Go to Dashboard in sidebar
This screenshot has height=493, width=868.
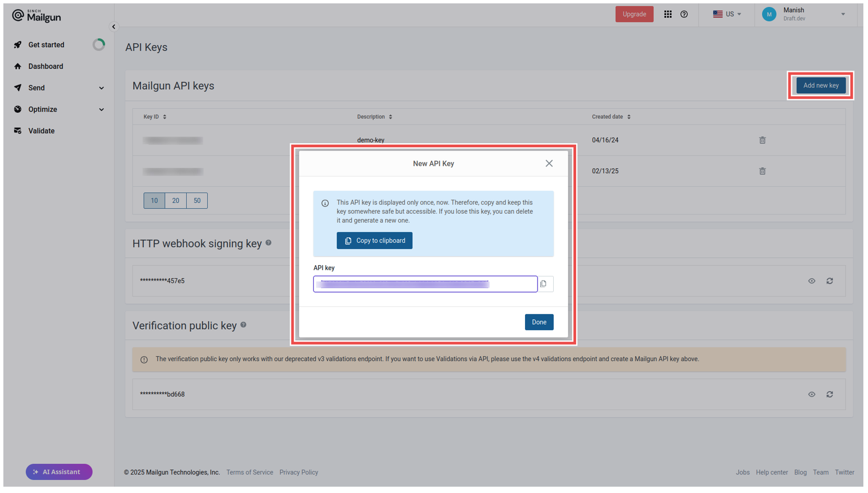46,66
